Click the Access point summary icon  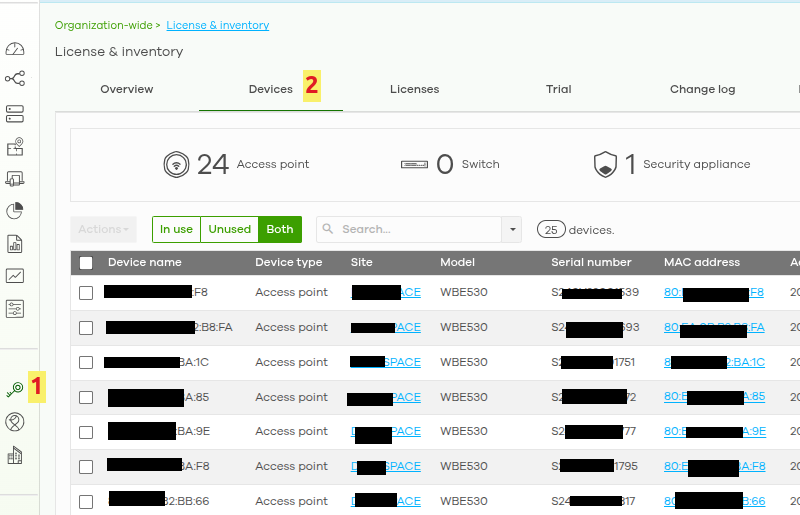177,164
